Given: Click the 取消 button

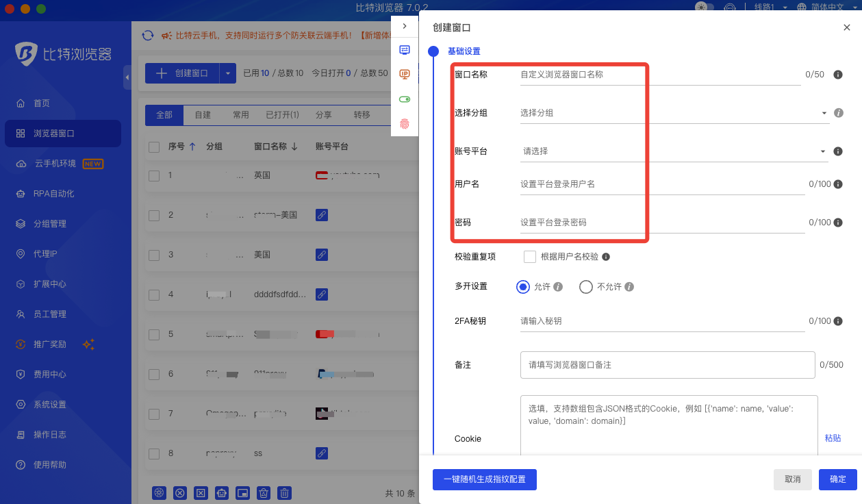Looking at the screenshot, I should 793,479.
